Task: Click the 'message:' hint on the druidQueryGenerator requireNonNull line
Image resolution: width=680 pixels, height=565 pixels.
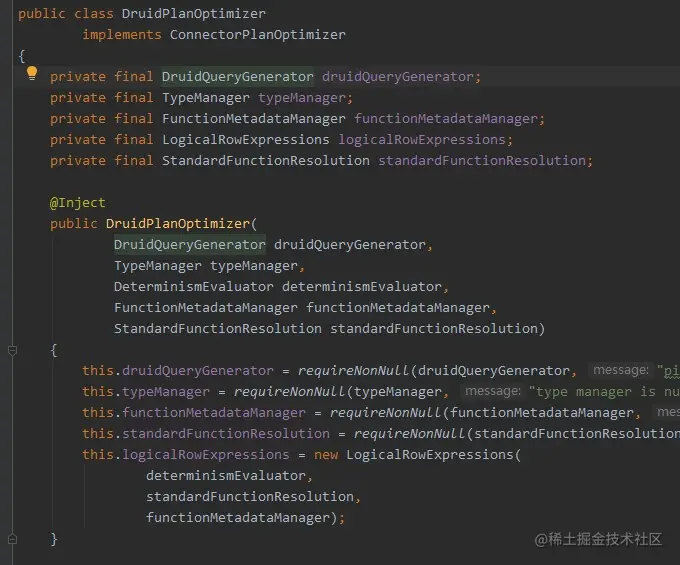Action: (x=621, y=370)
